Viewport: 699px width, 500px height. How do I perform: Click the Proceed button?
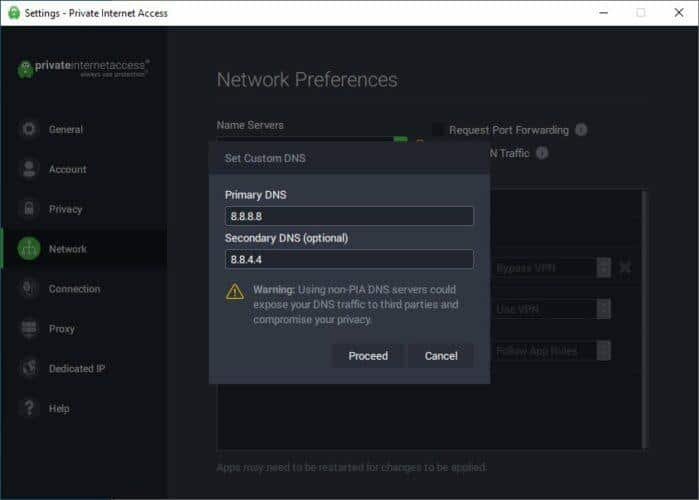[x=368, y=356]
